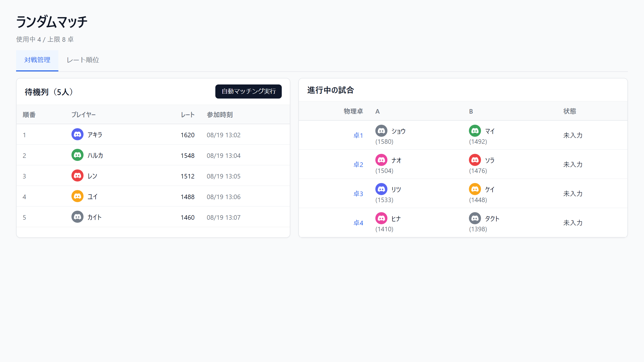Click レン's red avatar icon
The image size is (644, 362).
tap(77, 176)
